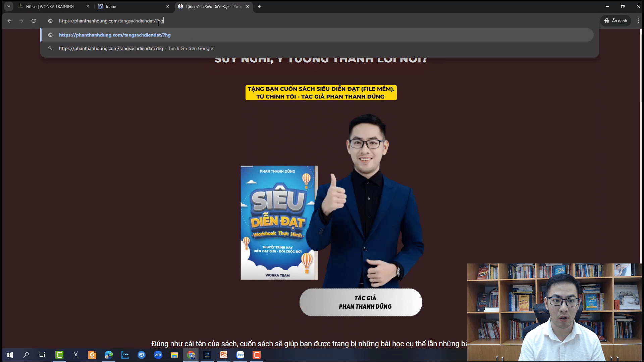Open Chrome's three-dot menu

(x=638, y=21)
